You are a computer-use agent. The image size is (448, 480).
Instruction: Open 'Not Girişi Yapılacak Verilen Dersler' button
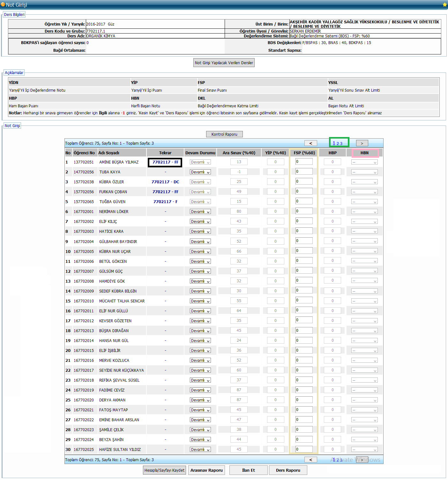coord(224,63)
